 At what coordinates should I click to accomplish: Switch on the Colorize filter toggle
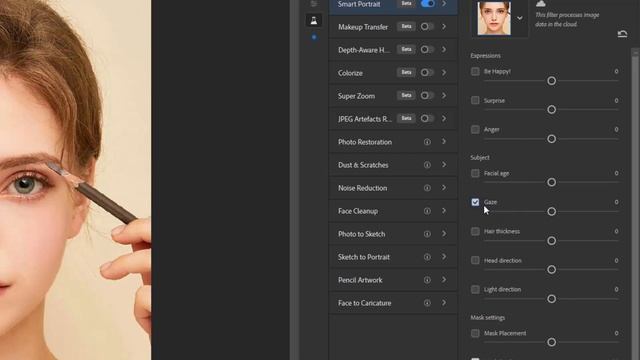pos(427,73)
